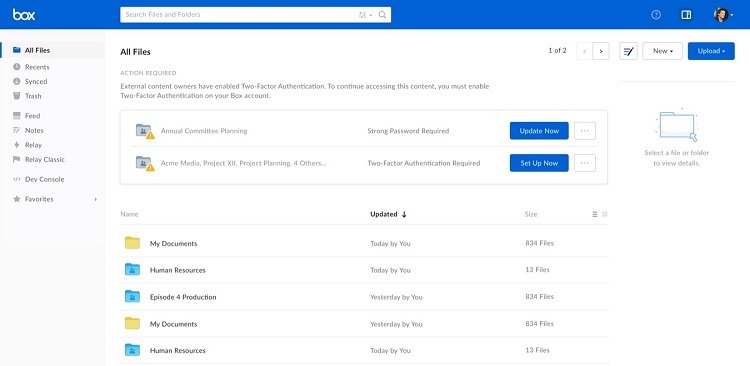This screenshot has width=750, height=366.
Task: Click Acme Media folder warning icon
Action: pyautogui.click(x=145, y=163)
